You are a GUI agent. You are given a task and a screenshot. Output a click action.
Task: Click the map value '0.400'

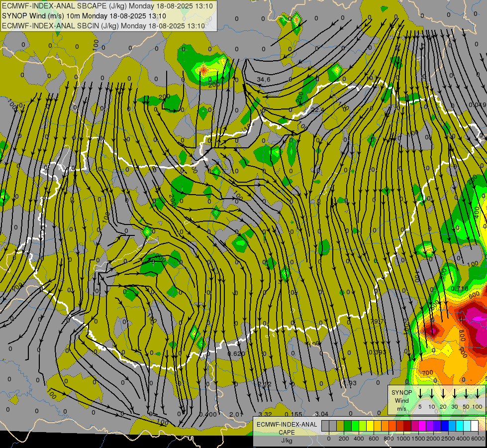pyautogui.click(x=208, y=414)
